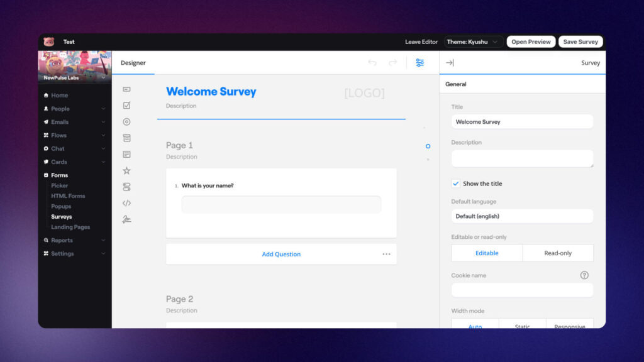
Task: Select Auto width mode
Action: tap(475, 326)
